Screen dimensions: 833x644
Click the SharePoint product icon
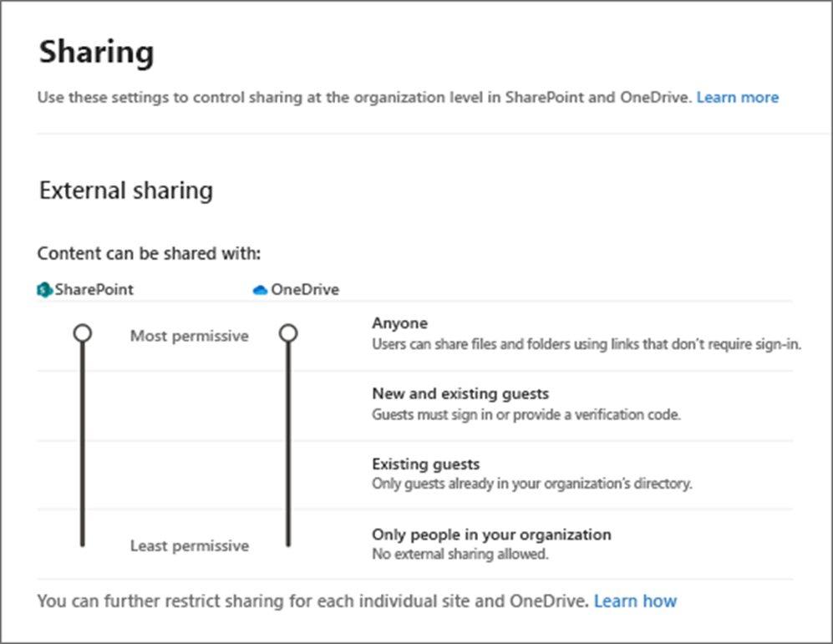pyautogui.click(x=42, y=289)
